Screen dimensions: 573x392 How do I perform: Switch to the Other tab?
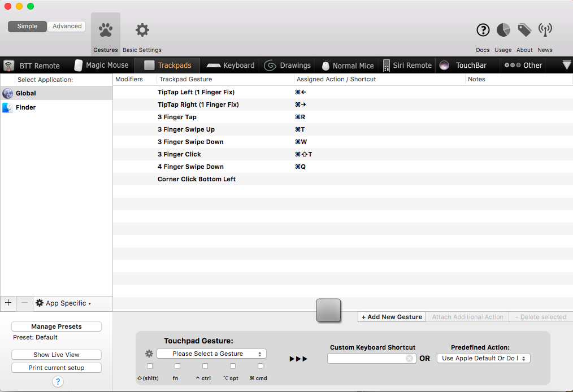[x=523, y=66]
